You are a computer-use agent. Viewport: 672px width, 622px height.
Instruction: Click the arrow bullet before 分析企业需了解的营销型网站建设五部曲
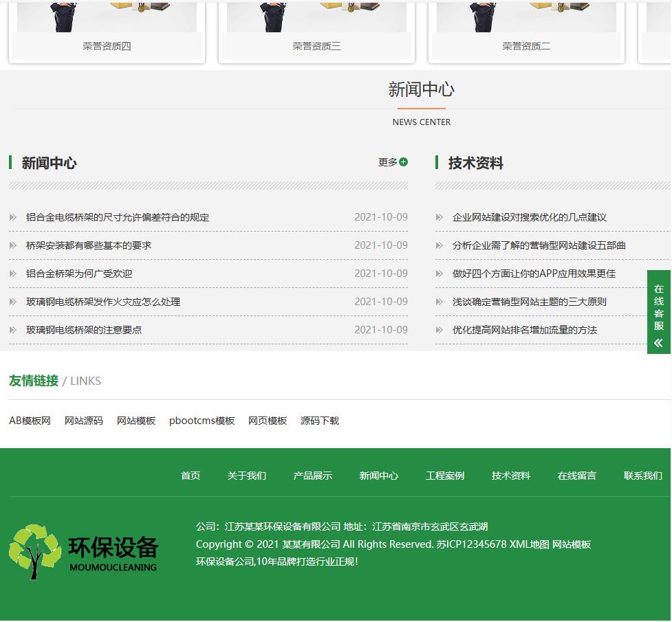440,245
